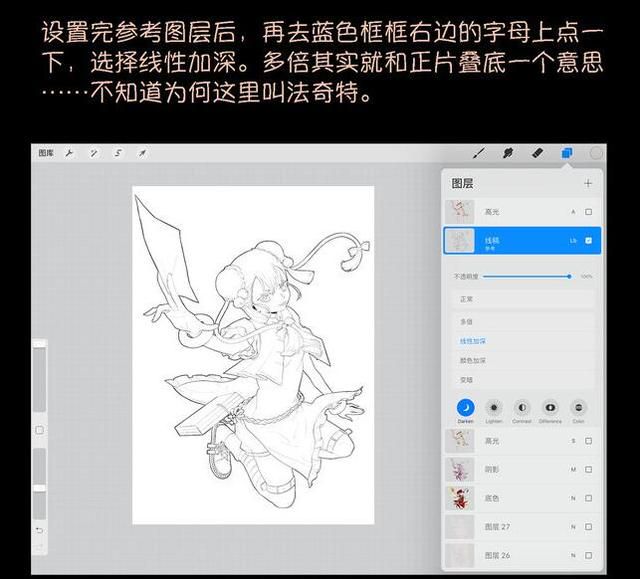Screen dimensions: 640x579
Task: Open the magic wand Adjustments menu
Action: 94,153
